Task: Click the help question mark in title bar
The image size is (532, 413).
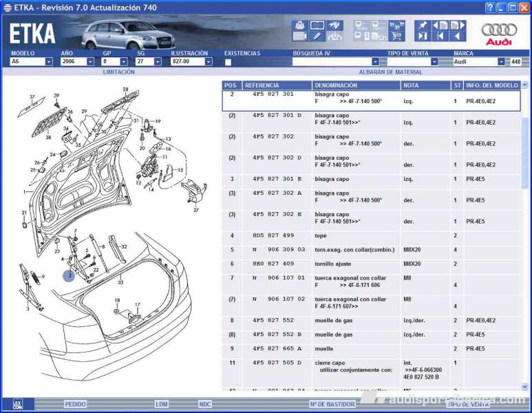Action: [490, 8]
